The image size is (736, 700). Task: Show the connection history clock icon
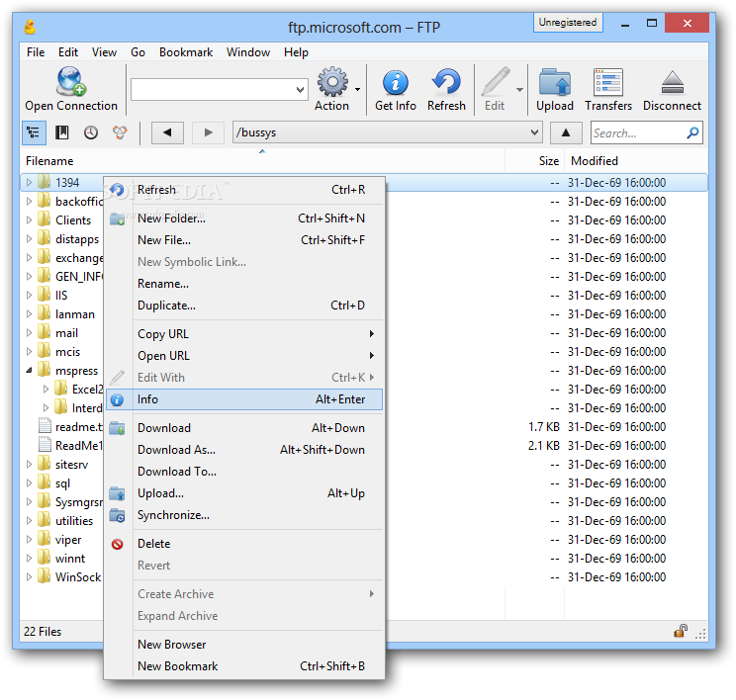pyautogui.click(x=91, y=132)
